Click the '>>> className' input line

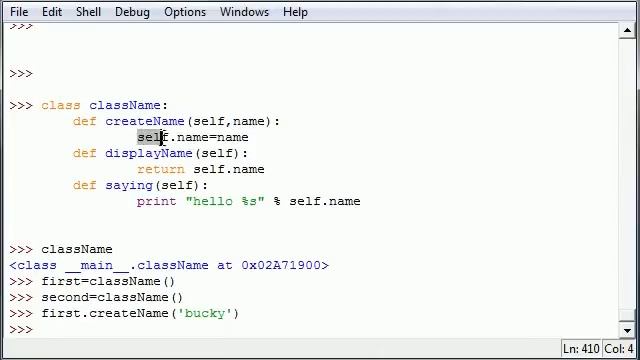pos(60,249)
